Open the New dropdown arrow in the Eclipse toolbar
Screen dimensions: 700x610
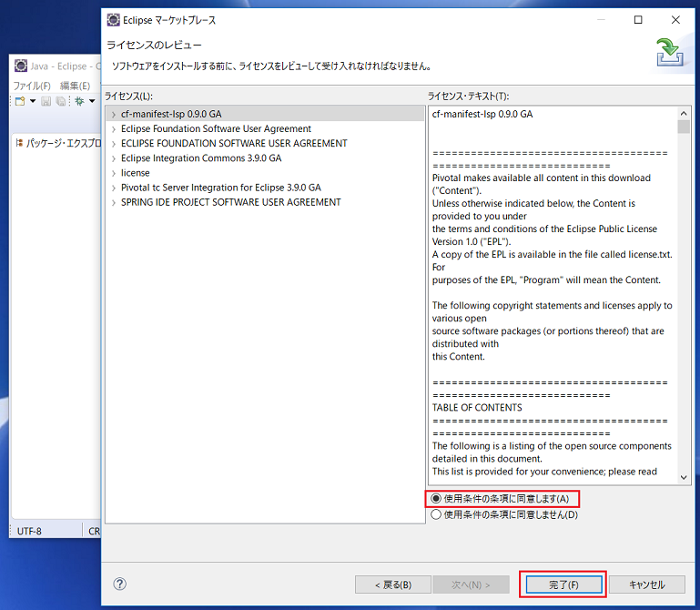(x=33, y=101)
